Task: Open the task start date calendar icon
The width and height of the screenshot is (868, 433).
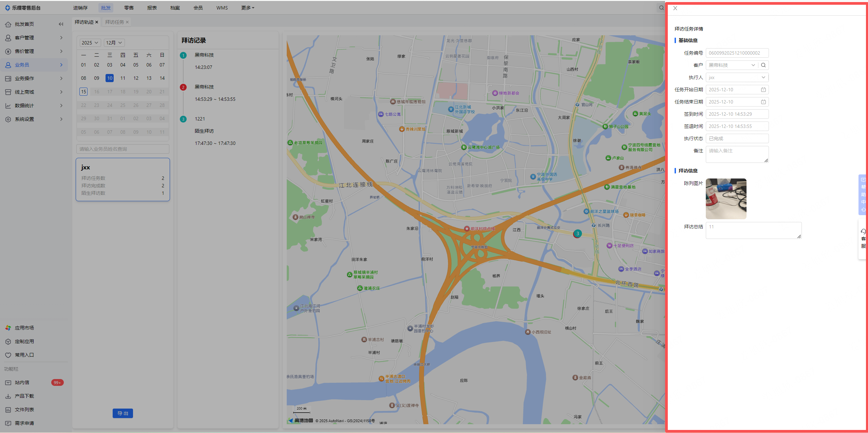Action: 763,90
